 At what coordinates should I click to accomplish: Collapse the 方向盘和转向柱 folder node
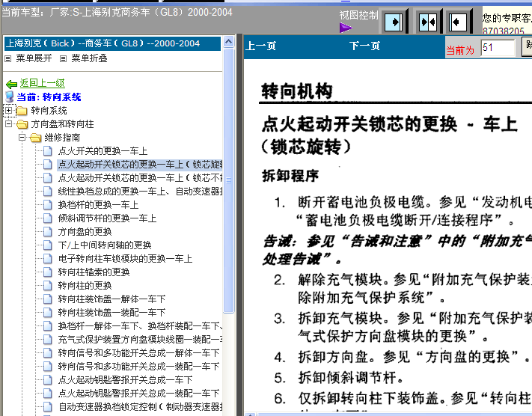(x=8, y=124)
